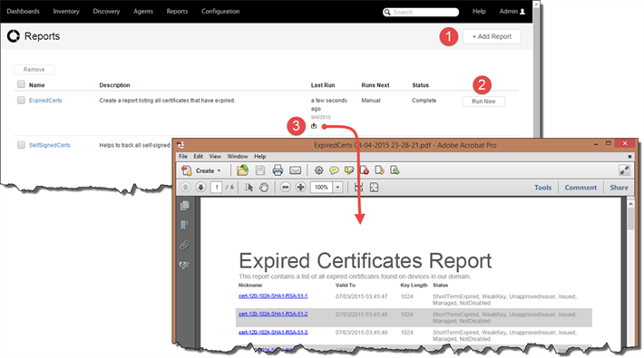Open file with the folder icon
Viewport: 644px width, 358px height.
(242, 170)
